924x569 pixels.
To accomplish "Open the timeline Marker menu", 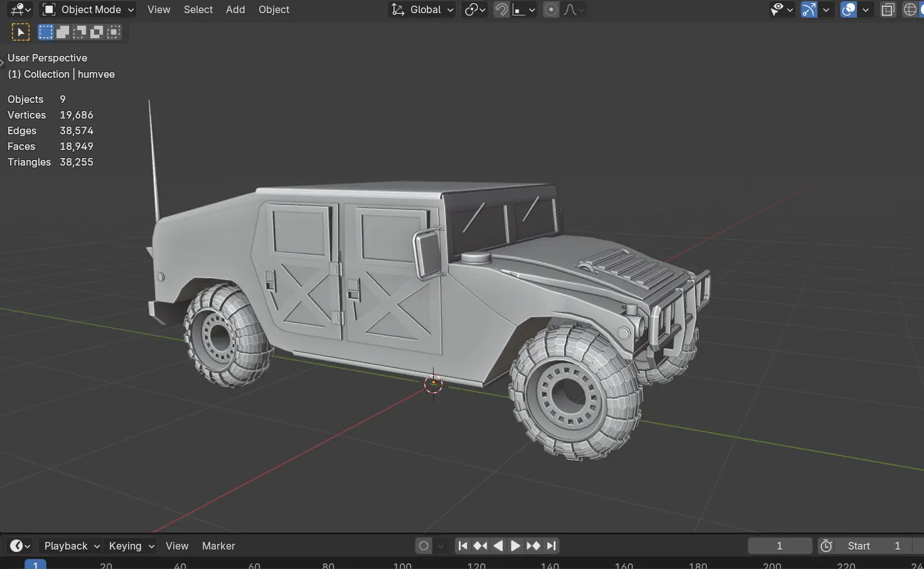I will point(218,546).
